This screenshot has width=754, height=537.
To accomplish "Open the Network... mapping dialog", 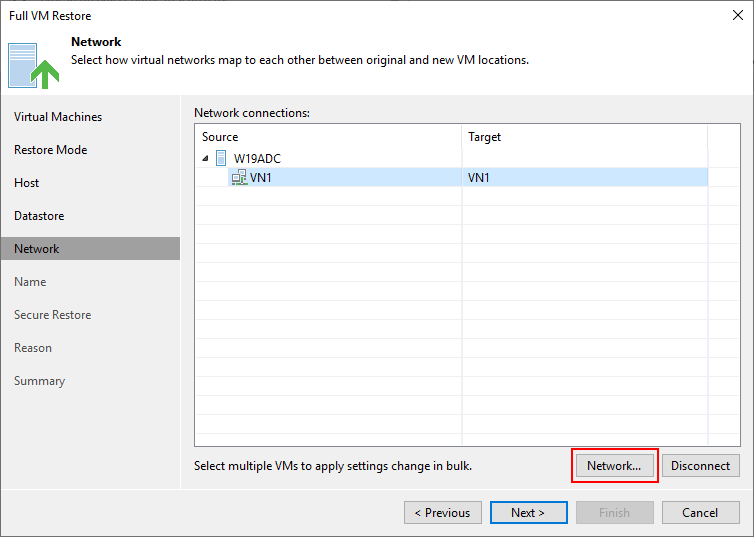I will pyautogui.click(x=615, y=465).
